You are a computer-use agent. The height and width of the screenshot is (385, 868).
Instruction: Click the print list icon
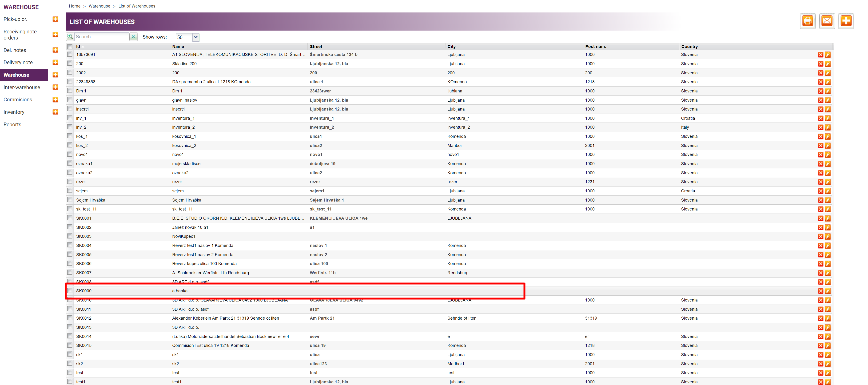click(807, 21)
